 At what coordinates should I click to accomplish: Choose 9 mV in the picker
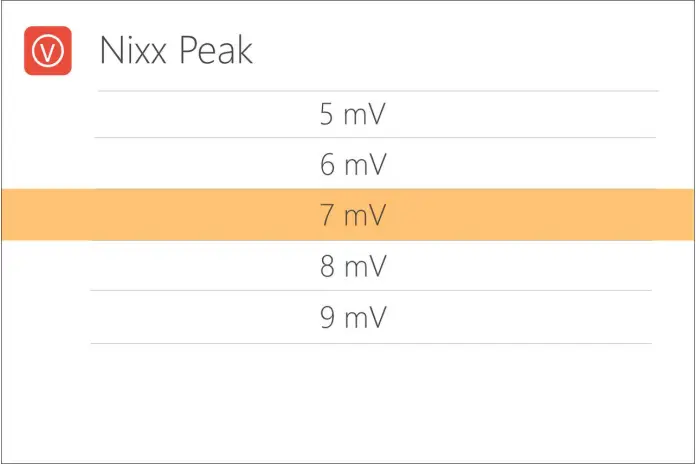tap(352, 318)
